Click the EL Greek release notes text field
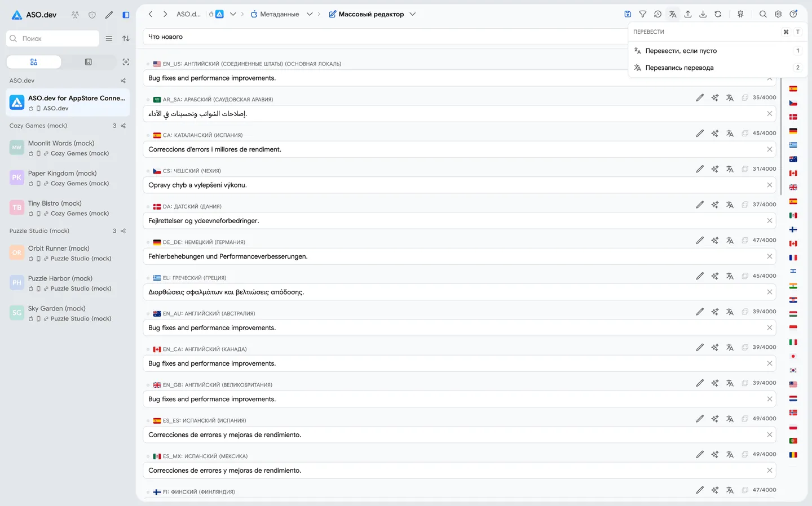 tap(459, 292)
